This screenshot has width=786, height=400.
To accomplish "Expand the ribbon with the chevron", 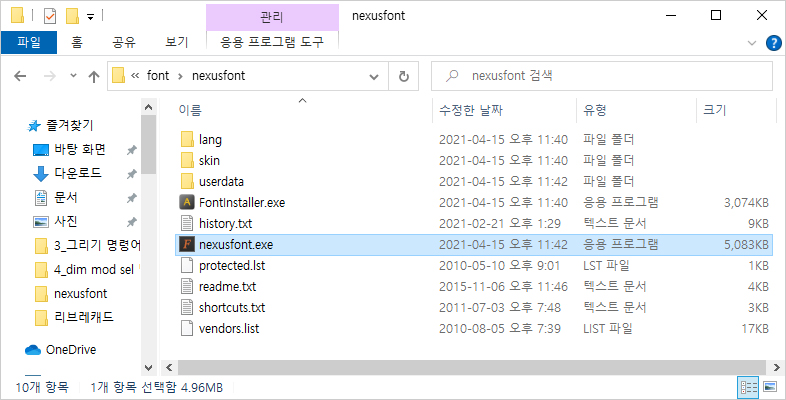I will (x=751, y=43).
